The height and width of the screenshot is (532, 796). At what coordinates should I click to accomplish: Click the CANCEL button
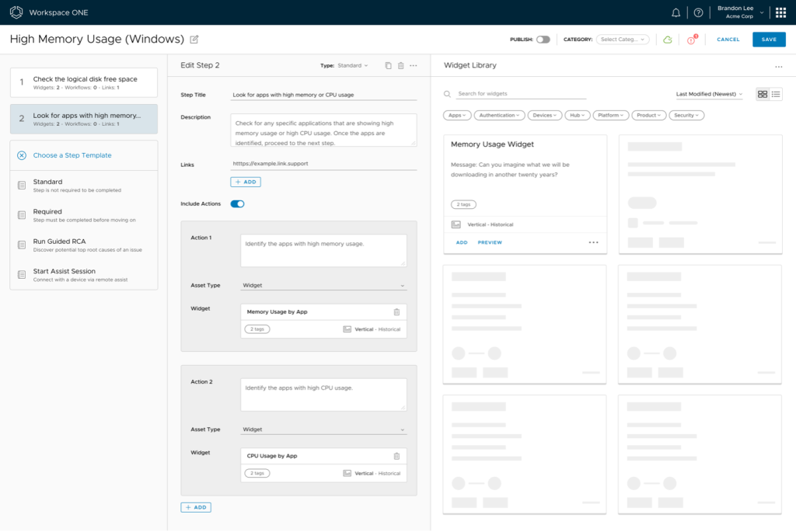(728, 40)
